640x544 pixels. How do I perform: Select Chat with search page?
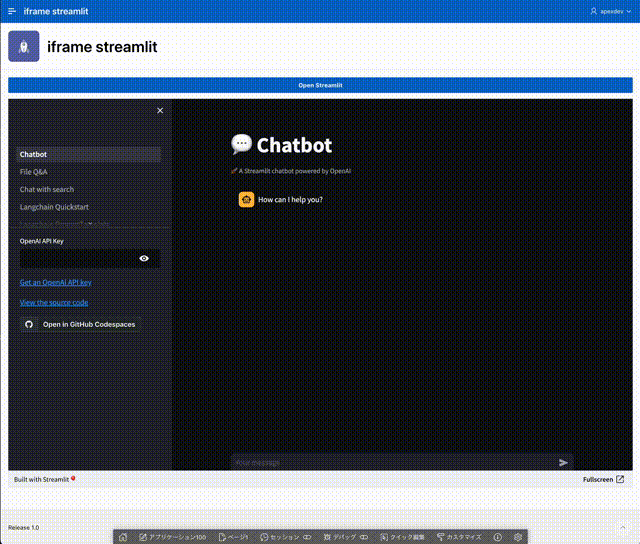coord(47,189)
